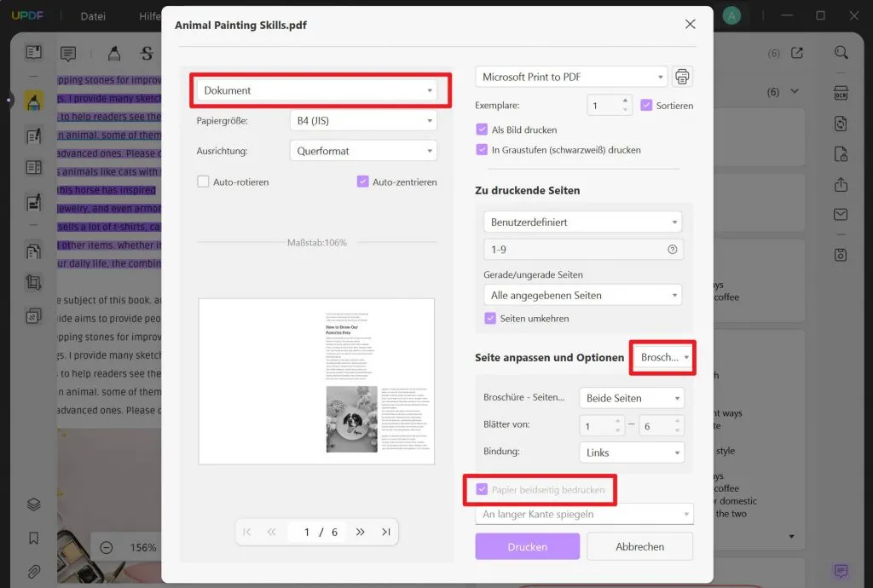The width and height of the screenshot is (873, 588).
Task: Toggle the Seiten umkehren checkbox
Action: 490,317
